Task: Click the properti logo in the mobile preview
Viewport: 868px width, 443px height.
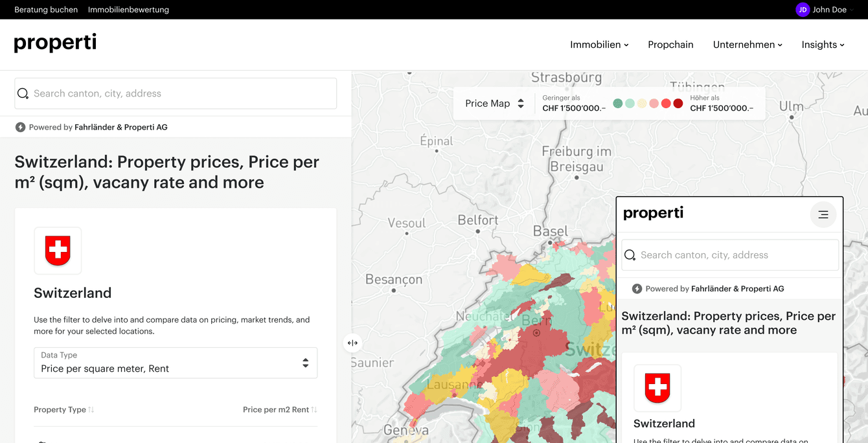Action: 653,213
